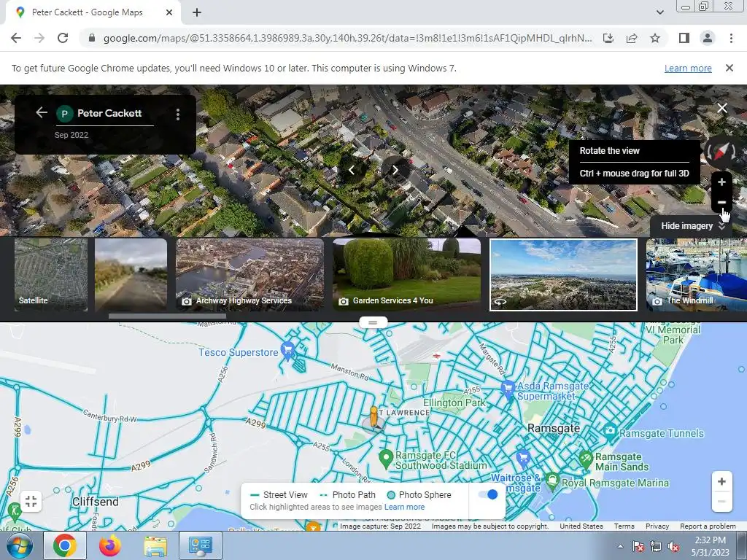The height and width of the screenshot is (560, 747).
Task: Zoom out the panorama view
Action: click(x=721, y=202)
